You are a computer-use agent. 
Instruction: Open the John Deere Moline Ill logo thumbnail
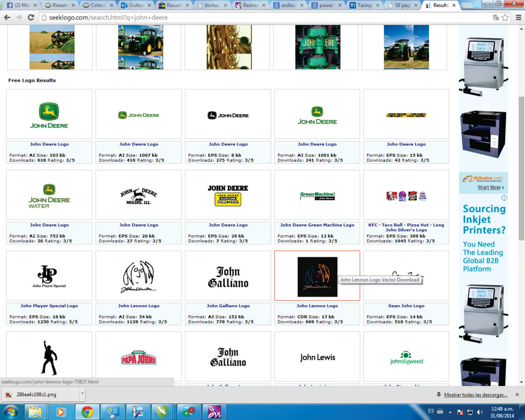138,195
